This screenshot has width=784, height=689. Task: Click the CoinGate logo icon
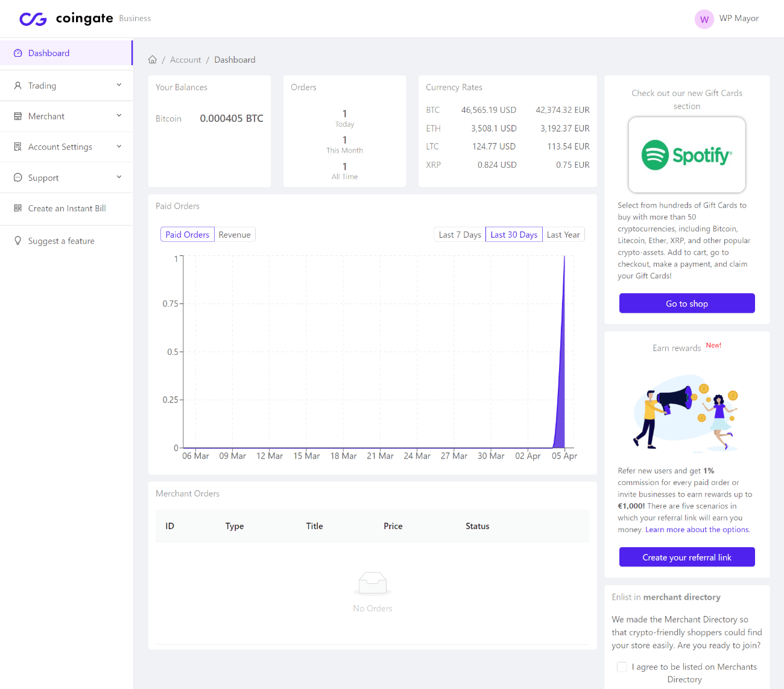pos(33,19)
